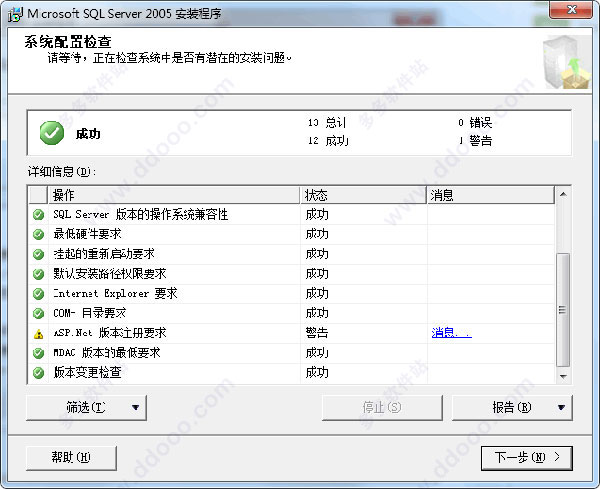Click the success icon next to 挂起的重新启动要求

click(38, 254)
